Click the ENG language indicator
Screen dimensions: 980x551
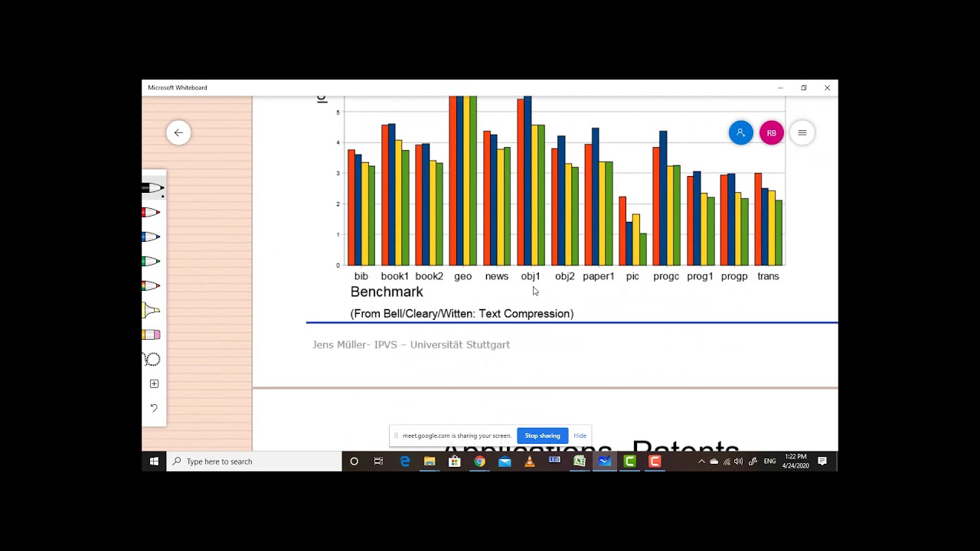click(769, 461)
